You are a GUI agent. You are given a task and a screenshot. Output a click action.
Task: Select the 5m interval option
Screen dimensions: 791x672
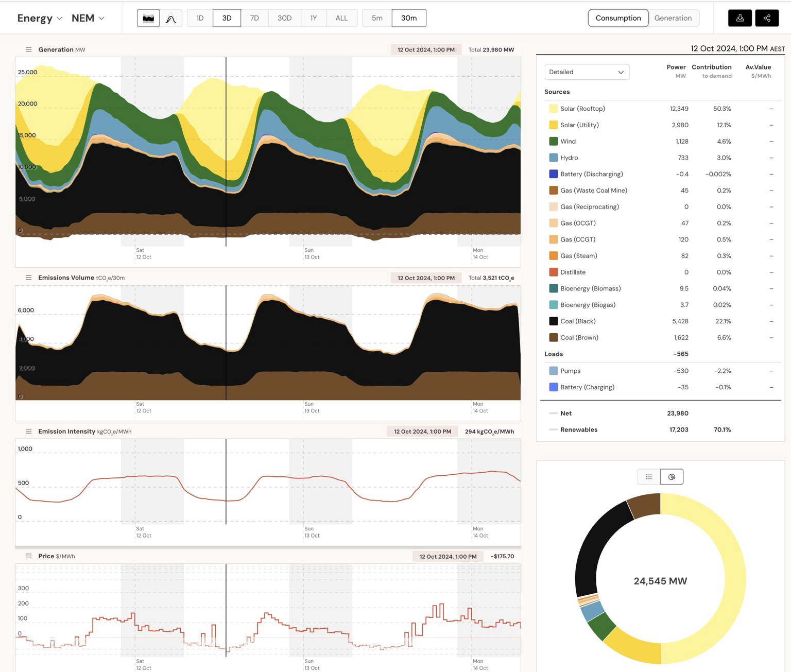pyautogui.click(x=377, y=18)
